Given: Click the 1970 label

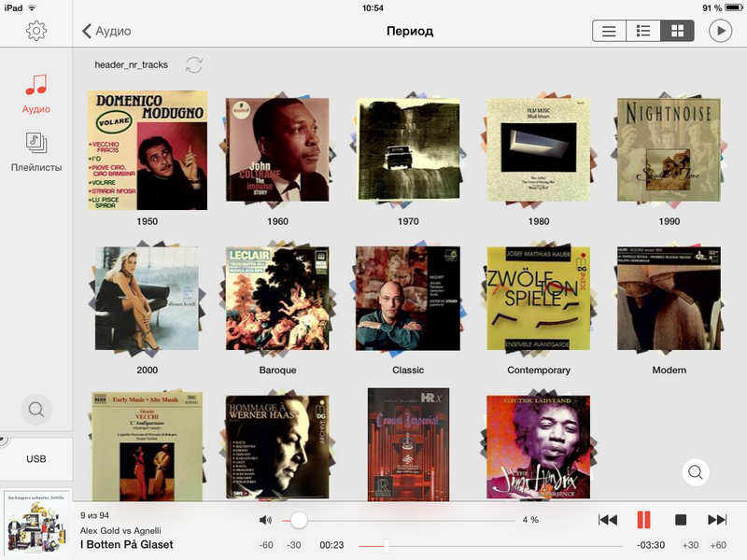Looking at the screenshot, I should [408, 221].
